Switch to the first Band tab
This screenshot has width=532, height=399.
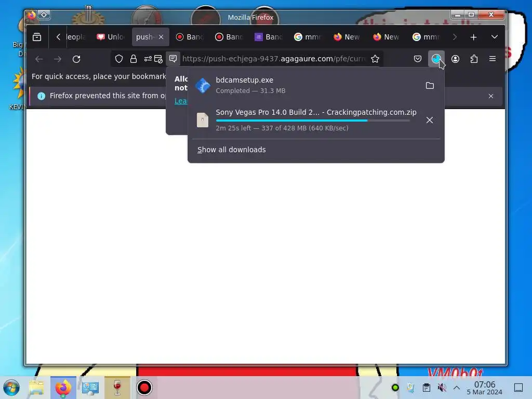(x=190, y=37)
